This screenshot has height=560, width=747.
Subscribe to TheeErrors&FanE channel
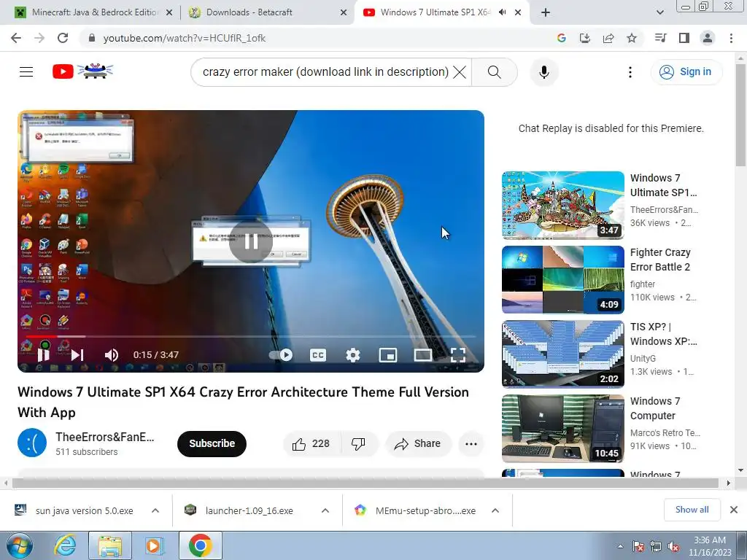coord(212,444)
